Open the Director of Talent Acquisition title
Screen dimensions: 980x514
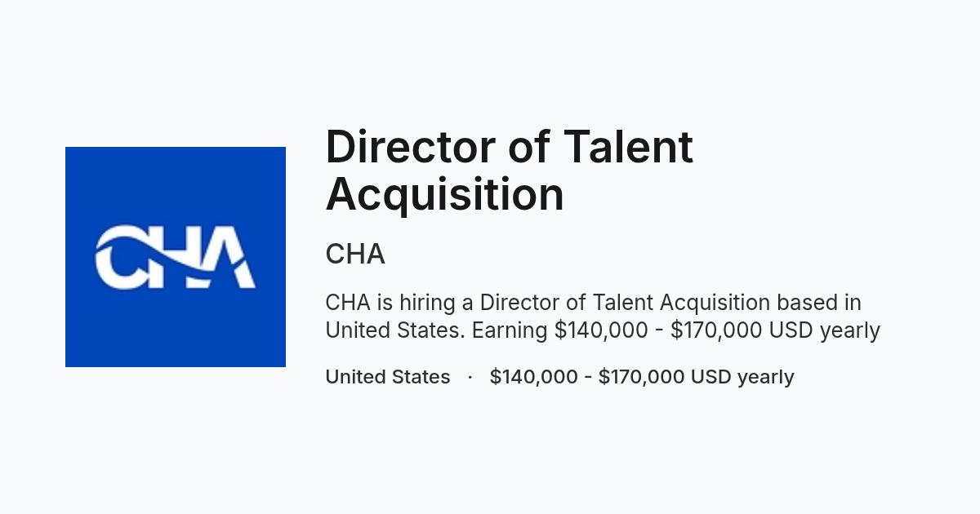coord(510,171)
